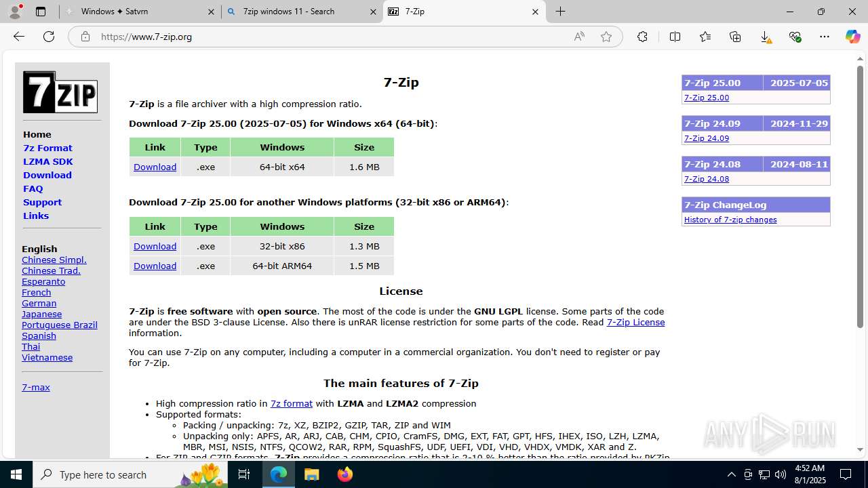Reload the 7-zip.org page
The width and height of the screenshot is (868, 488).
point(49,37)
